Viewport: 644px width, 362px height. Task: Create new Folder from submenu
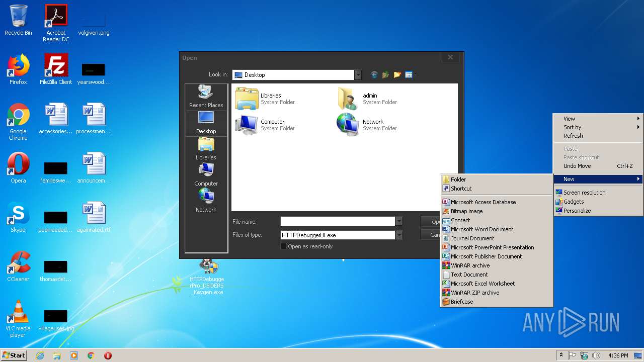496,179
